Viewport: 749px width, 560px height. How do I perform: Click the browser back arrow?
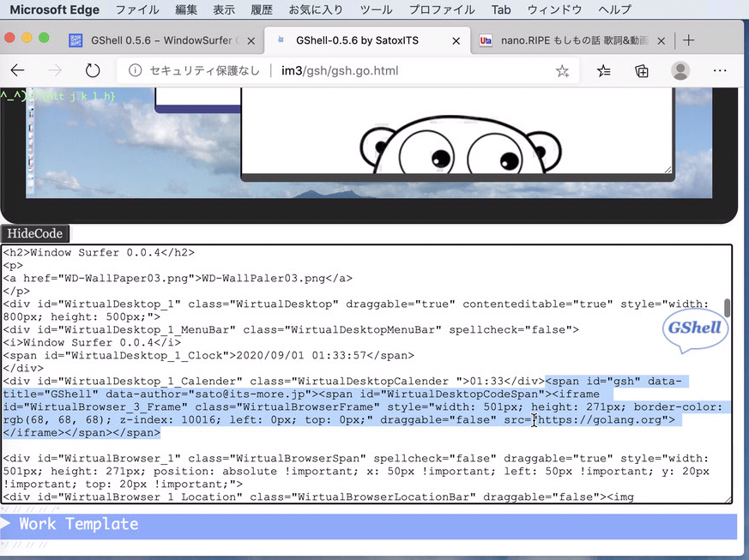18,71
